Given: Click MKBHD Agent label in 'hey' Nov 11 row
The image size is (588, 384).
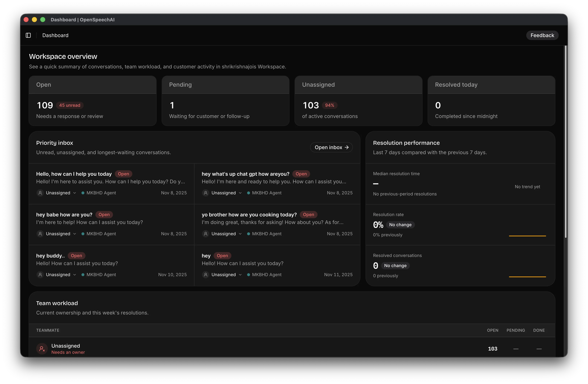Looking at the screenshot, I should 267,275.
